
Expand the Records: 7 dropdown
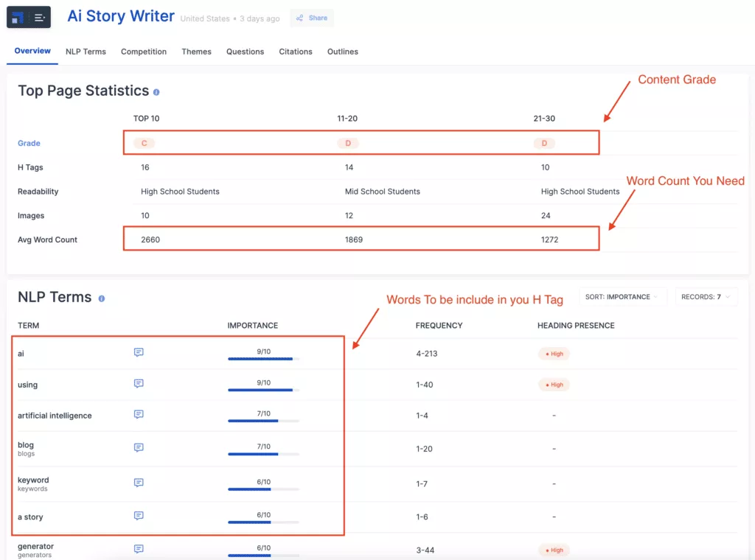click(x=706, y=297)
